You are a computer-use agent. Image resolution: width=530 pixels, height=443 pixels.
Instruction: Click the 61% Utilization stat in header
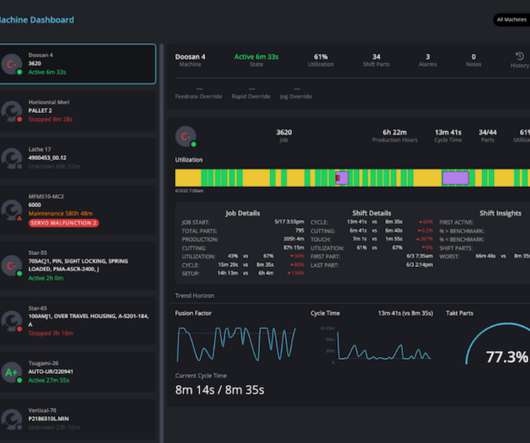320,60
